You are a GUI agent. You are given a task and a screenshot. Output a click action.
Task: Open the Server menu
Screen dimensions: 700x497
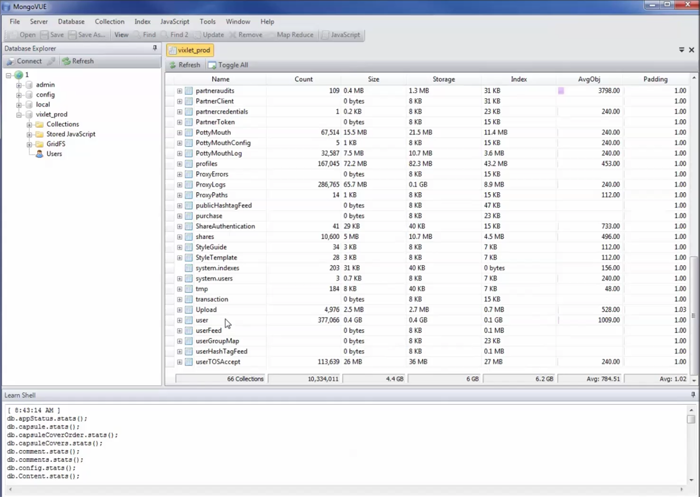point(39,21)
